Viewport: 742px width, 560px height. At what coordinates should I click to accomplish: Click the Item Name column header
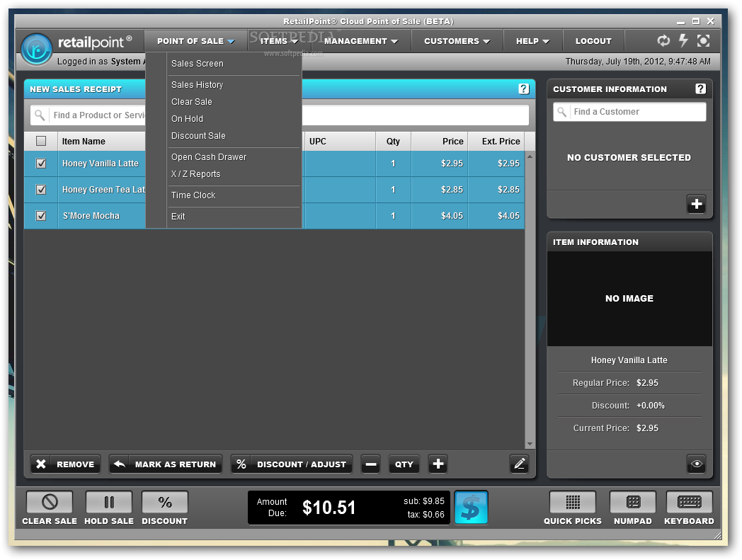(84, 141)
